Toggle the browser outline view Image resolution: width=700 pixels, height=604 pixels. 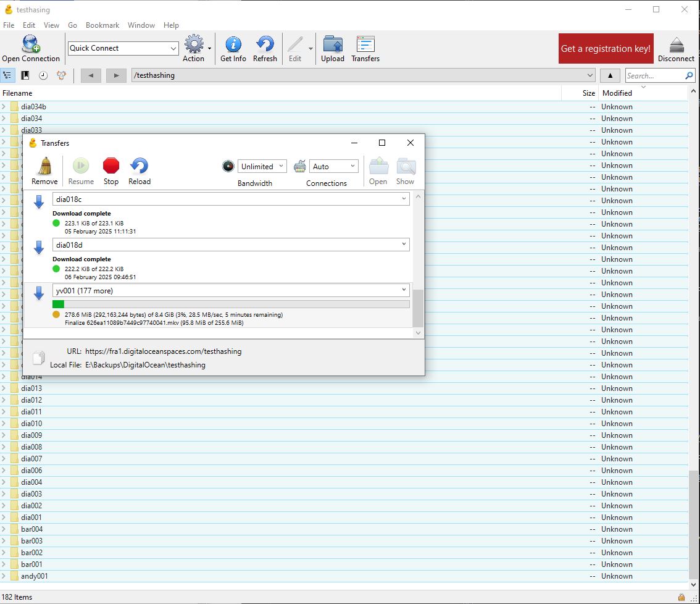click(x=7, y=75)
